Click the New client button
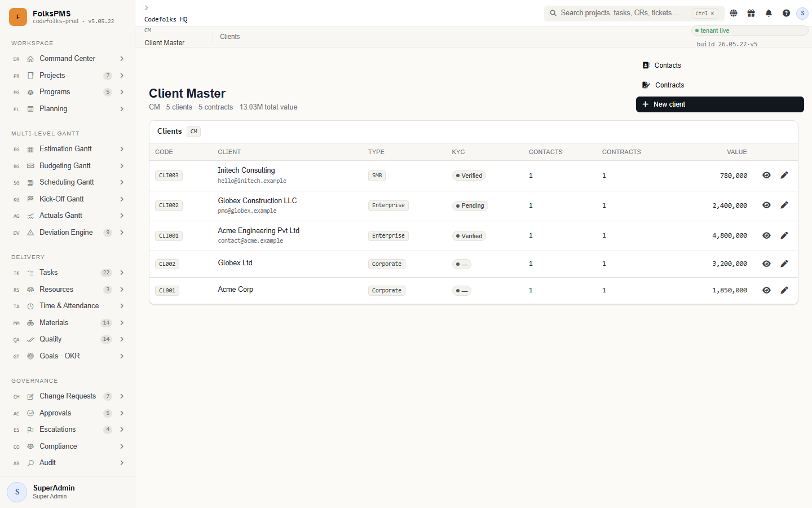This screenshot has height=508, width=812. coord(720,104)
